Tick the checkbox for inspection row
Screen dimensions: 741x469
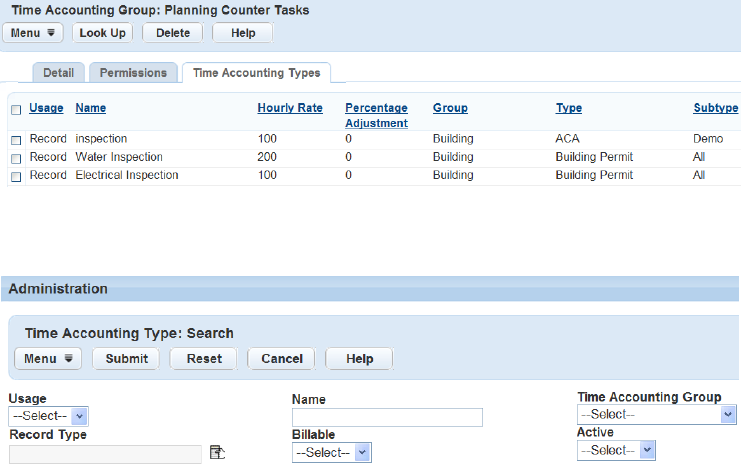[x=16, y=140]
